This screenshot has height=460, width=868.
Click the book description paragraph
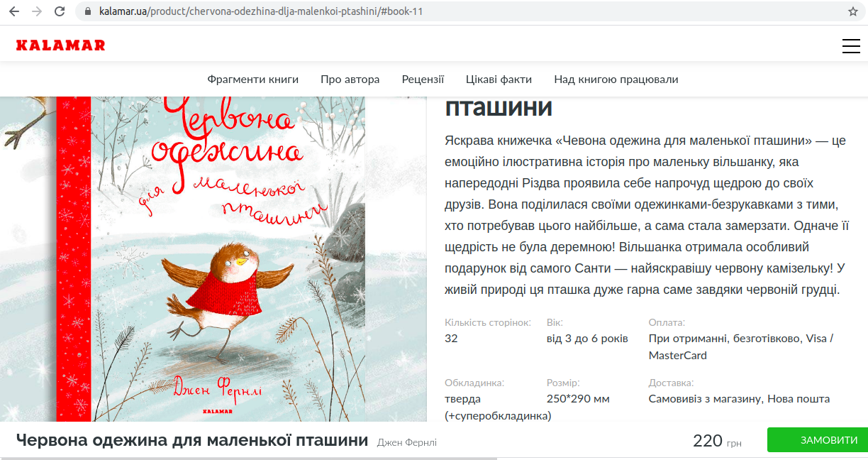tap(645, 215)
